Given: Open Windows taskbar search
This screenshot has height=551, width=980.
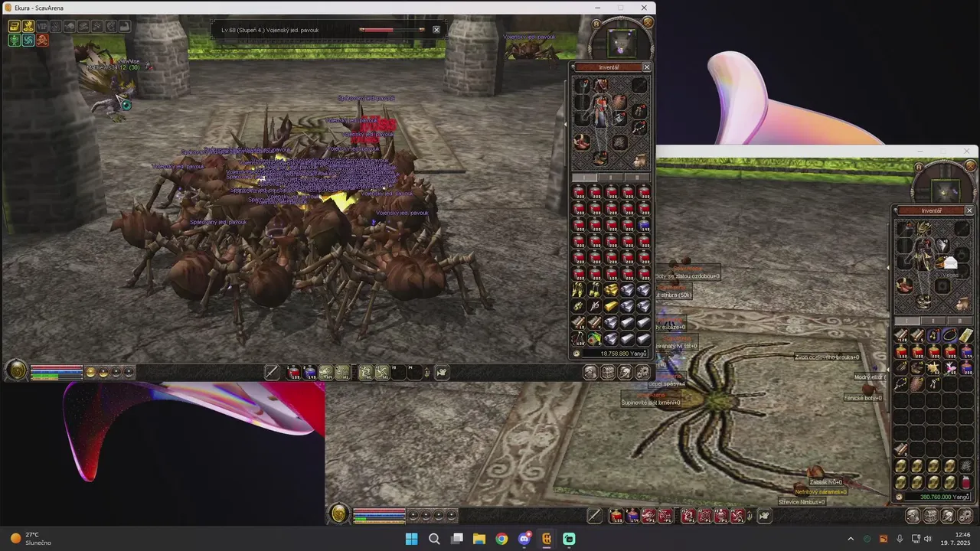Looking at the screenshot, I should pos(434,539).
